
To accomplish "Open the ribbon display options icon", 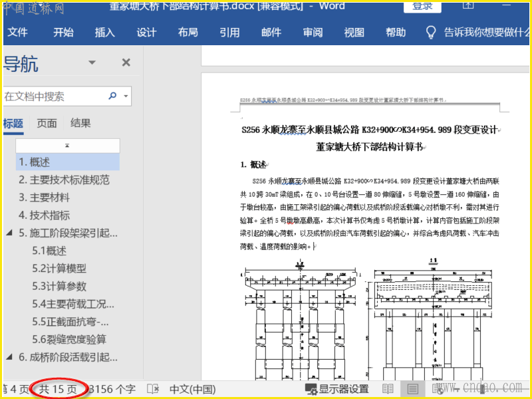I will click(x=468, y=6).
